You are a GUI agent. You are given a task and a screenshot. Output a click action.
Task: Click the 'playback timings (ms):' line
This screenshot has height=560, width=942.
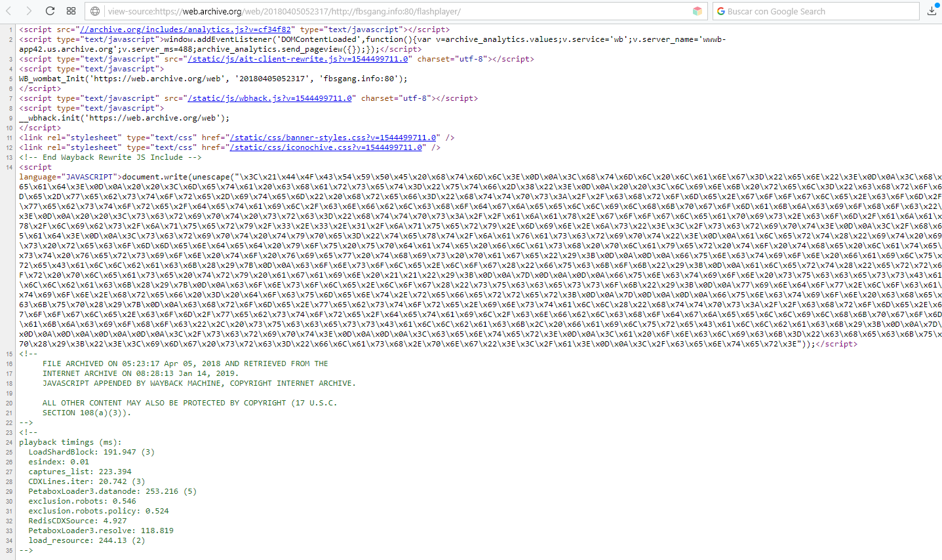point(70,442)
